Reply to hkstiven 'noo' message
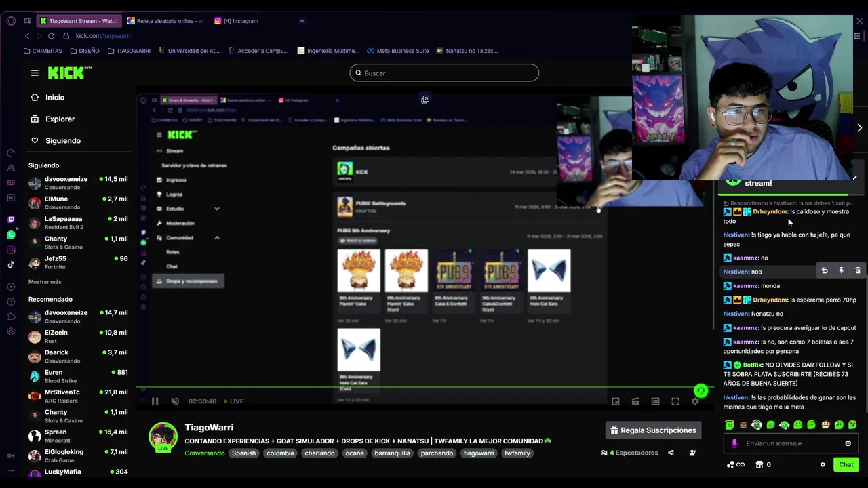 coord(825,271)
